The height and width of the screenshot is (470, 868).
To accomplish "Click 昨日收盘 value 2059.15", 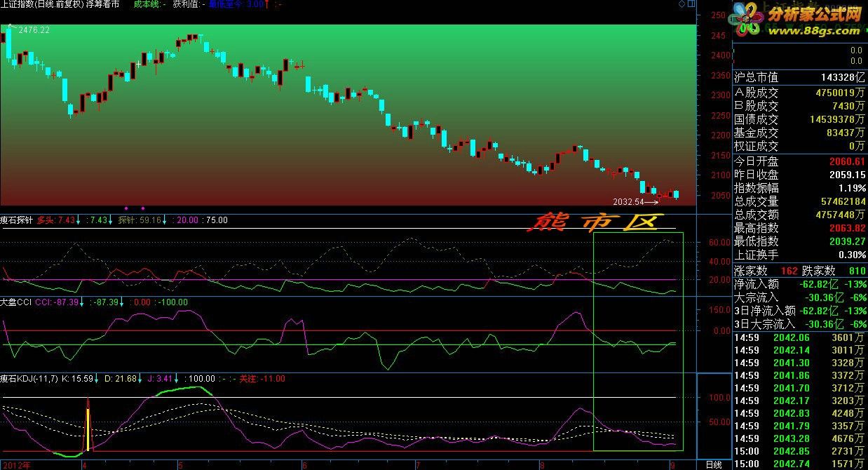I will [x=848, y=175].
